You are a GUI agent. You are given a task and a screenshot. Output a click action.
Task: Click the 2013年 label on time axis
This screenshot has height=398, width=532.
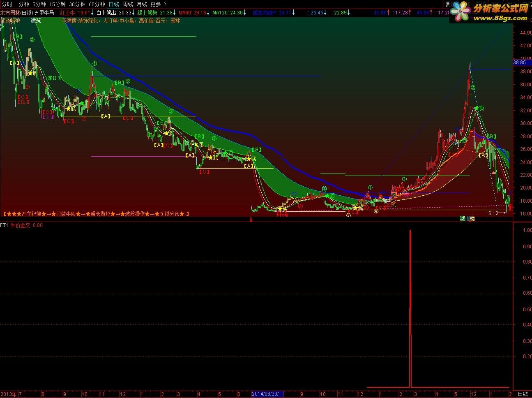tap(8, 394)
